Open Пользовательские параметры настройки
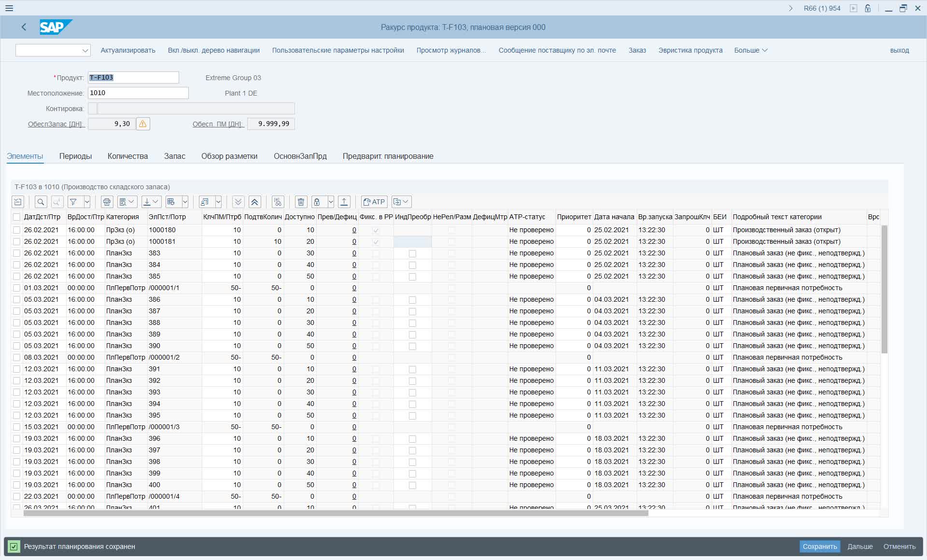This screenshot has width=927, height=560. click(x=338, y=50)
